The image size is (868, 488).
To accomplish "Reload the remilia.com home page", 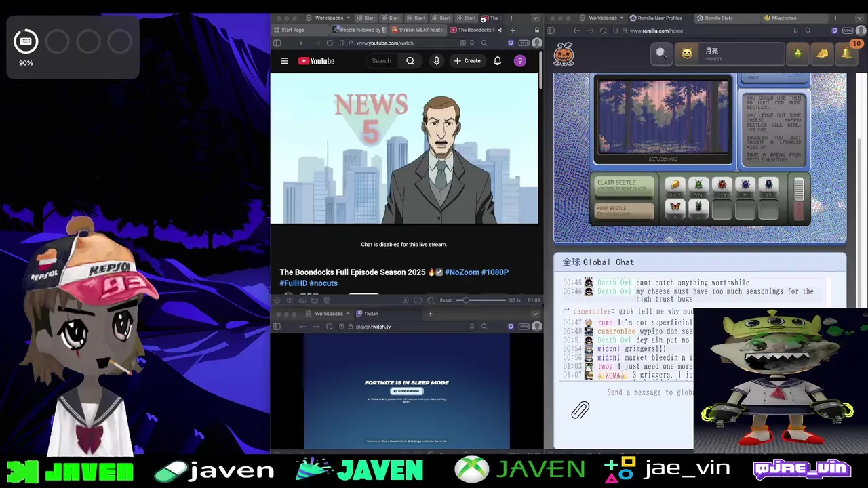I will (604, 30).
